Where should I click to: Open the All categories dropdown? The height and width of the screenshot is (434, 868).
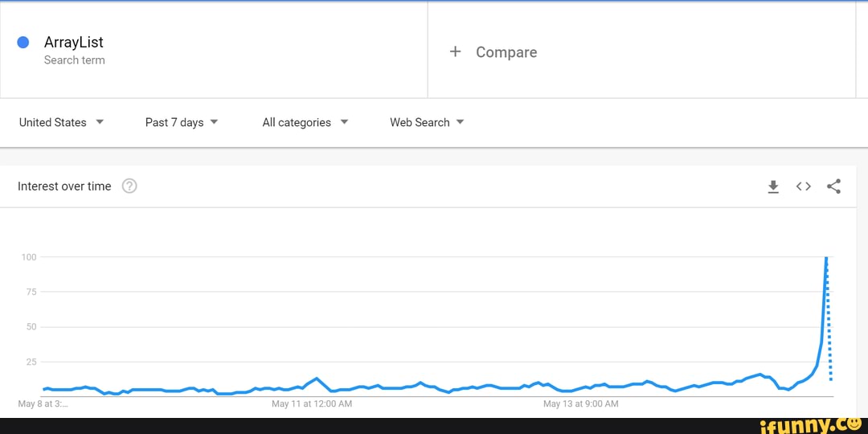pos(305,122)
